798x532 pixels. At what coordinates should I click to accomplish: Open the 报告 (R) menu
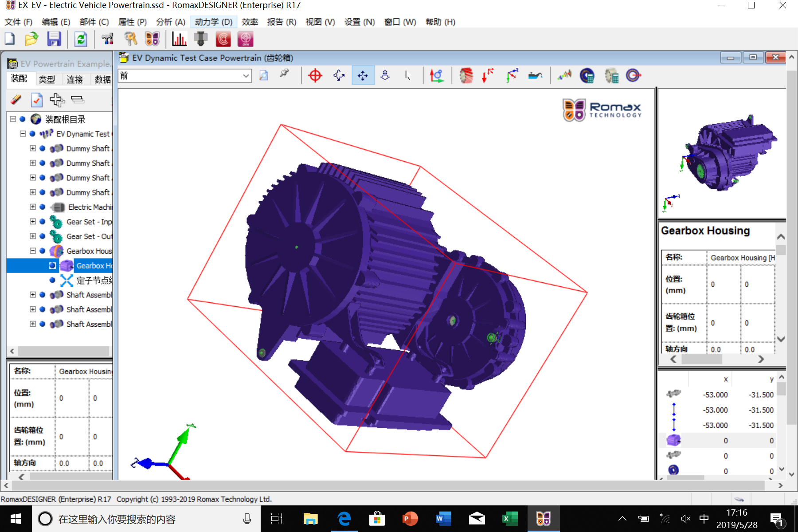click(x=282, y=22)
